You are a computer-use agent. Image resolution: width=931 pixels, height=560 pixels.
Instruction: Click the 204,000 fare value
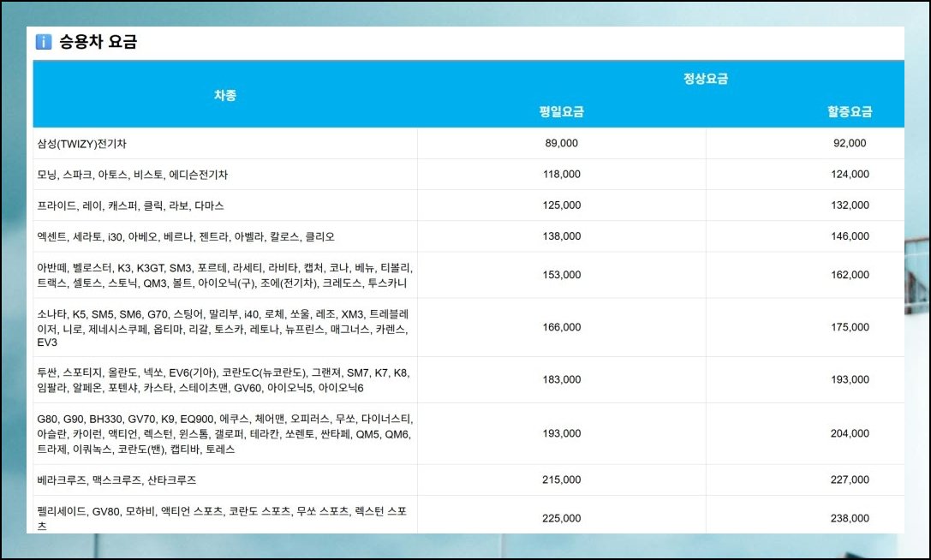click(x=850, y=433)
